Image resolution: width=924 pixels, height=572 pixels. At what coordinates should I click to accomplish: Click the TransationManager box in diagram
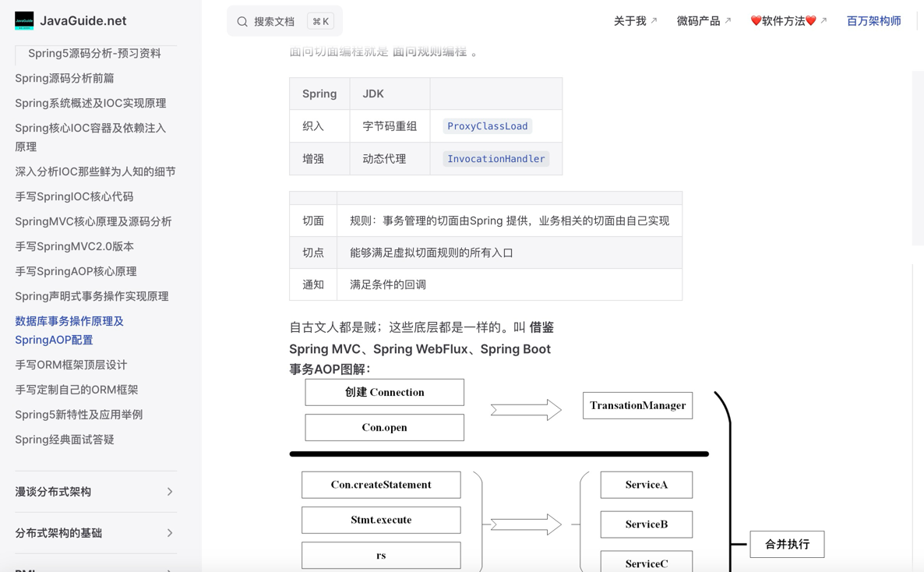coord(637,405)
